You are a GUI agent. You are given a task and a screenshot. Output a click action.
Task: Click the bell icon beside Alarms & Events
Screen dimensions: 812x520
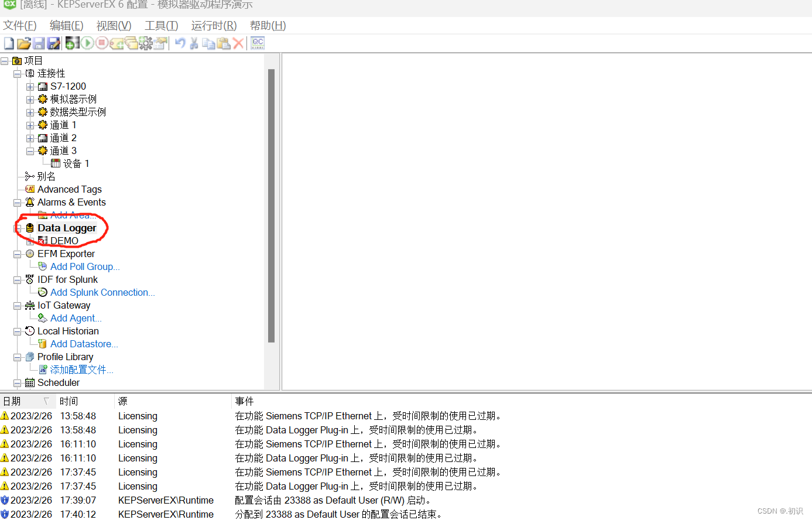(x=30, y=202)
